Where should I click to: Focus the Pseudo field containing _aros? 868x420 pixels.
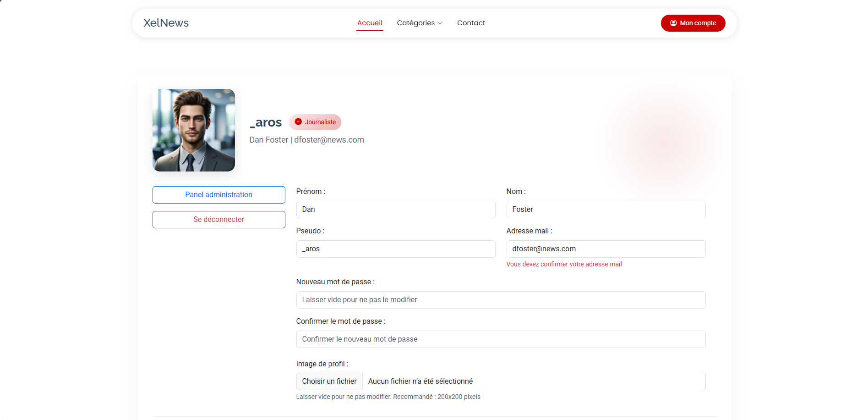pyautogui.click(x=396, y=249)
